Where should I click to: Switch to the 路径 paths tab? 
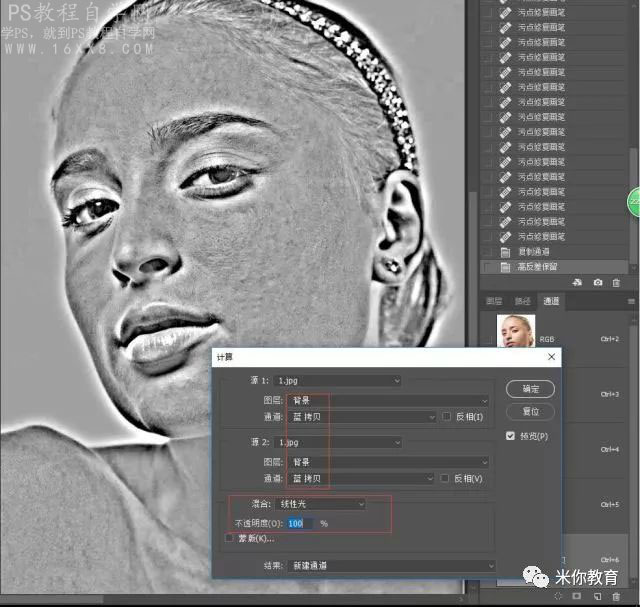pyautogui.click(x=522, y=301)
